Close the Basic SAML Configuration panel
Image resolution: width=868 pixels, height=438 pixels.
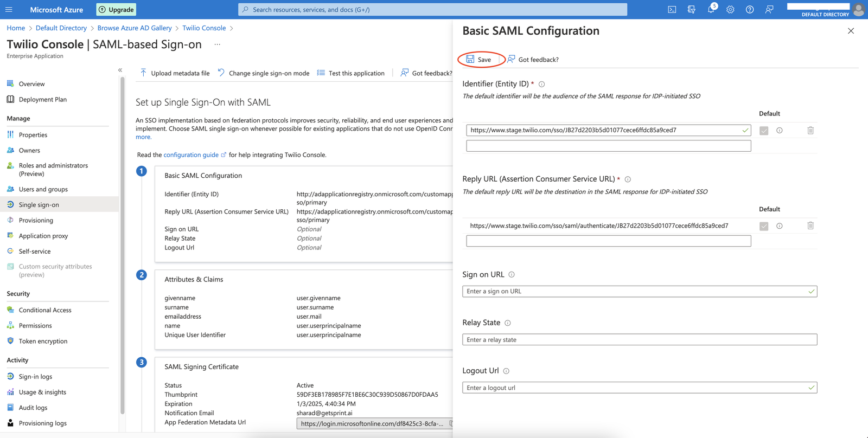[x=851, y=31]
